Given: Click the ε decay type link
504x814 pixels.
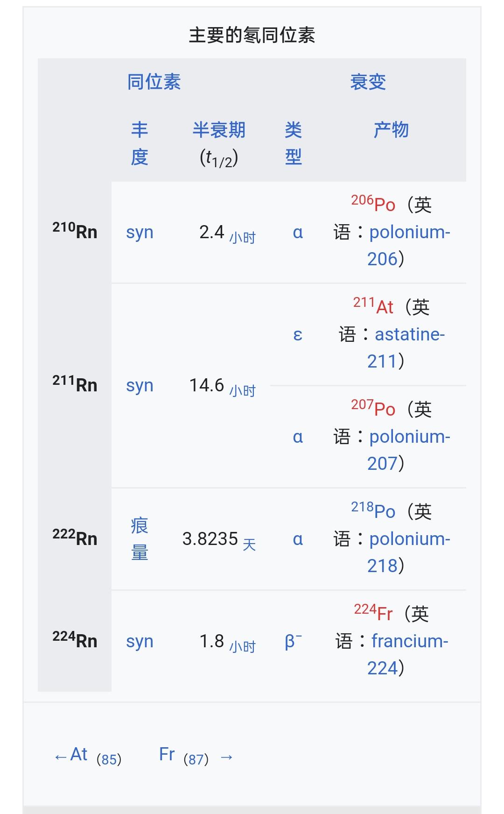Looking at the screenshot, I should (x=298, y=334).
